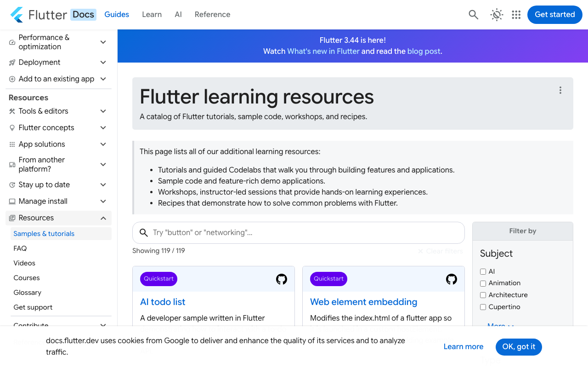This screenshot has height=368, width=588.
Task: Click the Resources library icon in sidebar
Action: pos(12,218)
